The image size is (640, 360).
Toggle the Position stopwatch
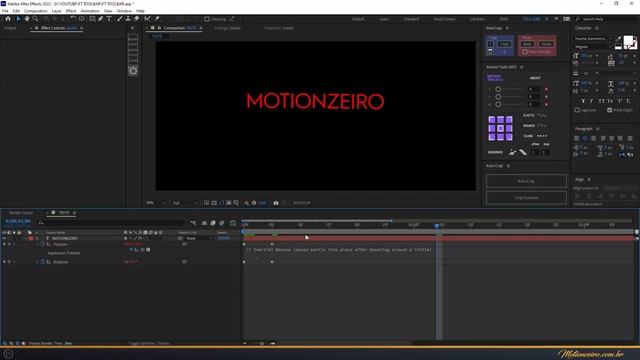43,244
